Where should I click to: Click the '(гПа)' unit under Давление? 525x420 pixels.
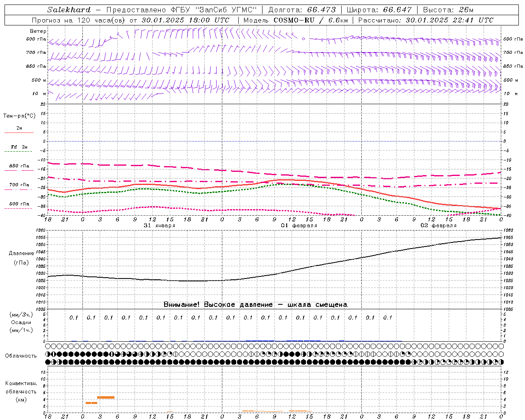click(x=21, y=262)
